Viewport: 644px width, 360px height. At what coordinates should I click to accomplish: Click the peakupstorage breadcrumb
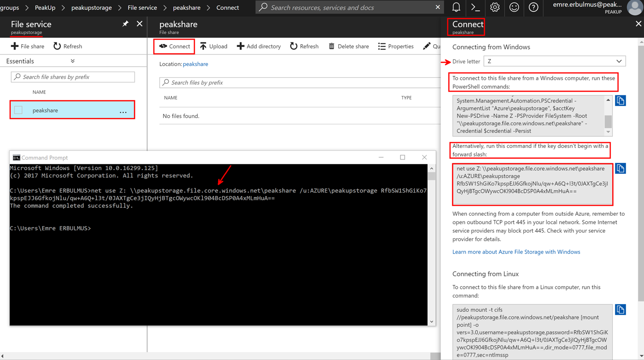pos(91,7)
